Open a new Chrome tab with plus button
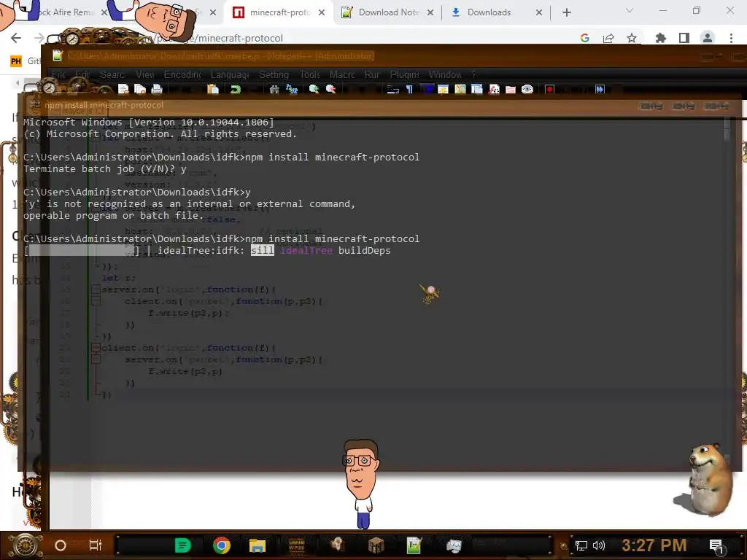 click(566, 13)
